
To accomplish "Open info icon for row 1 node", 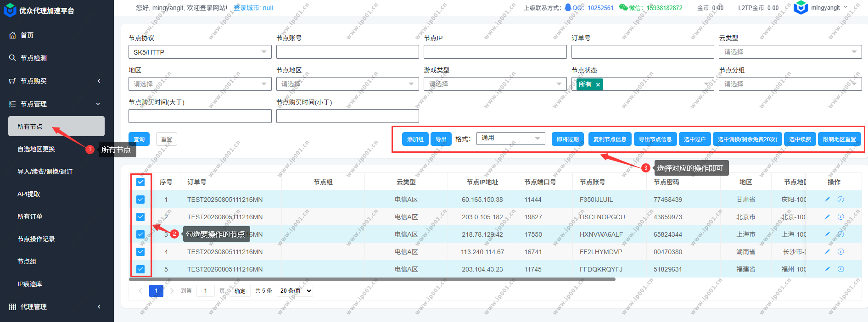I will point(841,199).
